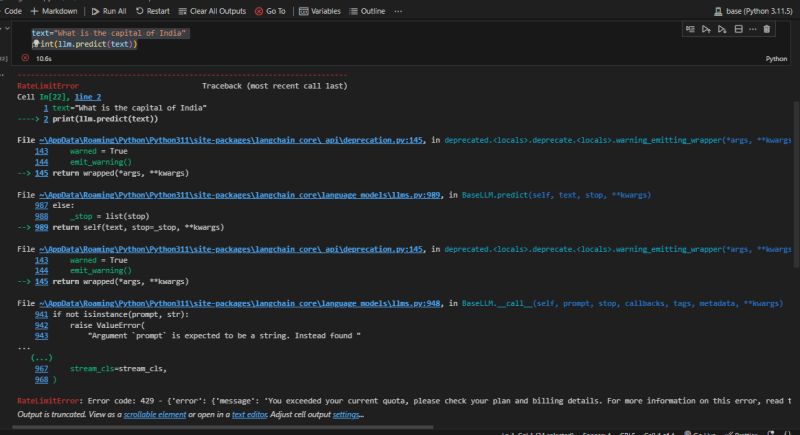Viewport: 800px width, 435px height.
Task: Click 'raise ValueError(' line text
Action: [x=108, y=325]
